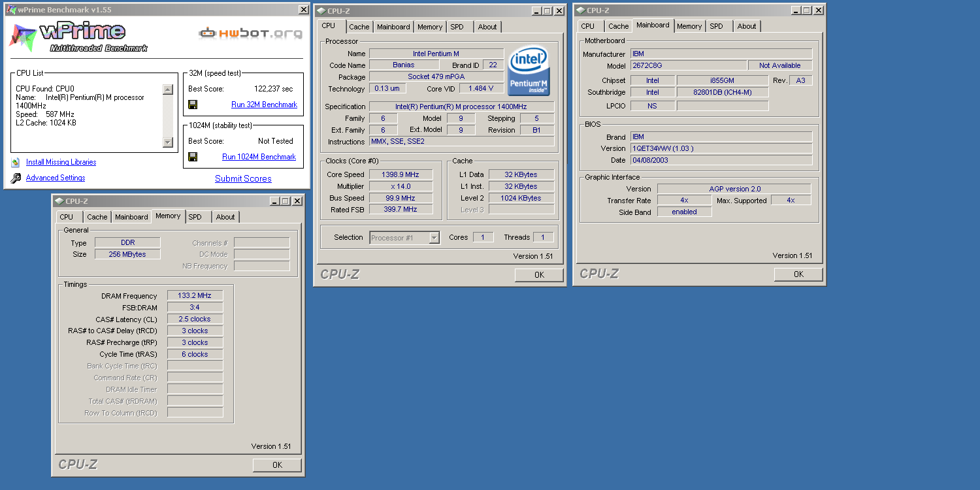Click Submit Scores link
Screen dimensions: 980x490
(243, 178)
